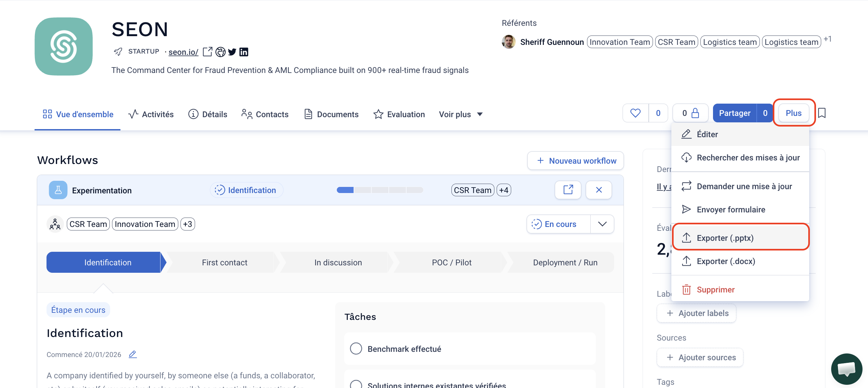Expand the +3 teams badge
Viewport: 868px width, 388px height.
pyautogui.click(x=188, y=224)
